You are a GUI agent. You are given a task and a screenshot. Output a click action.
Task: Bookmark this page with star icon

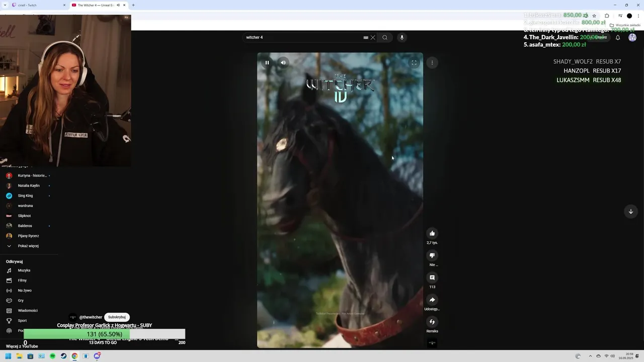click(594, 16)
